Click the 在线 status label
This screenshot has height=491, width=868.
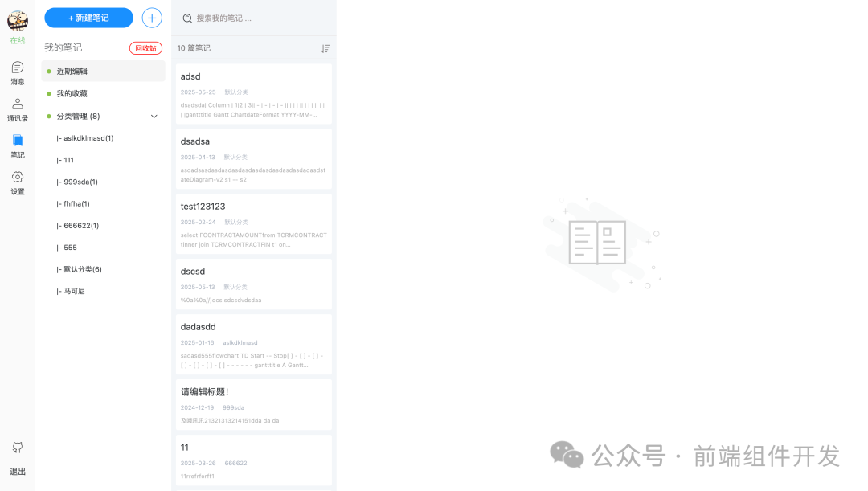(x=18, y=40)
